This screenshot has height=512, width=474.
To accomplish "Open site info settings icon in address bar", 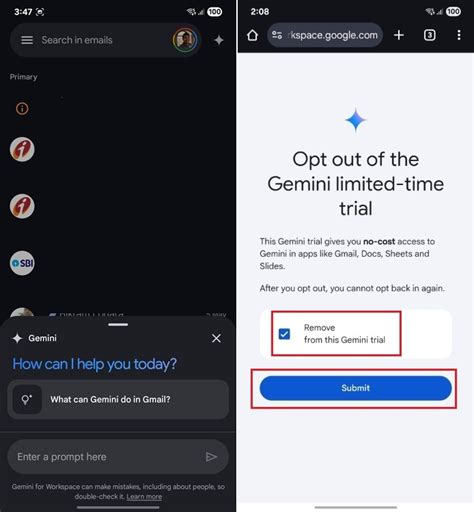I will click(x=277, y=35).
